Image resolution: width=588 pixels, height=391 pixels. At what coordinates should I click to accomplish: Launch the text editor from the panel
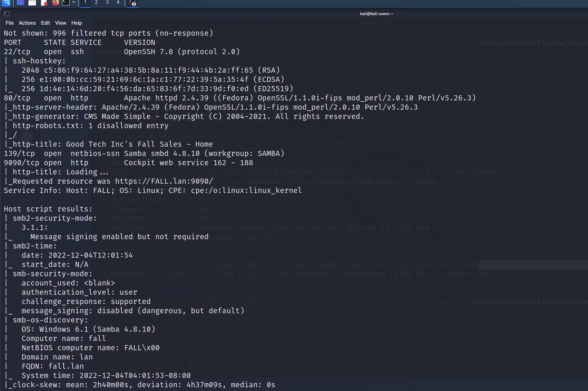44,3
